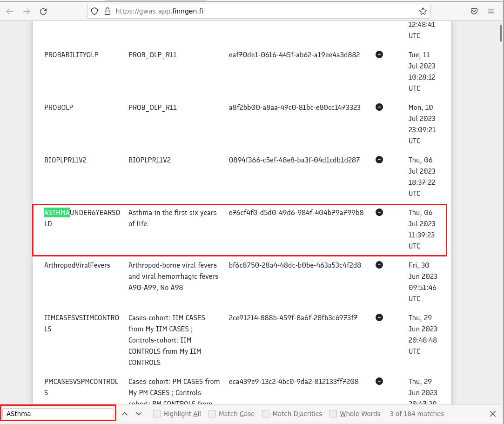The height and width of the screenshot is (424, 504).
Task: Enable the Highlight All checkbox
Action: coord(157,414)
